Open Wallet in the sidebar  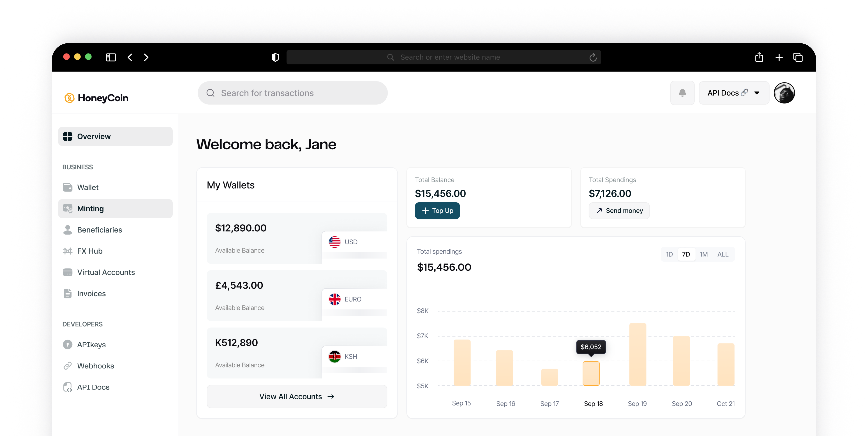[x=115, y=187]
